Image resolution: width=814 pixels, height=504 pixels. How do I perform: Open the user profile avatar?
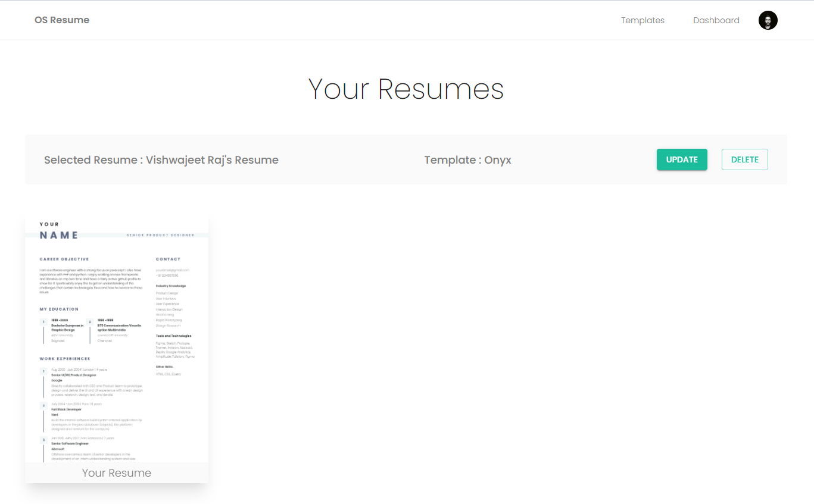768,20
